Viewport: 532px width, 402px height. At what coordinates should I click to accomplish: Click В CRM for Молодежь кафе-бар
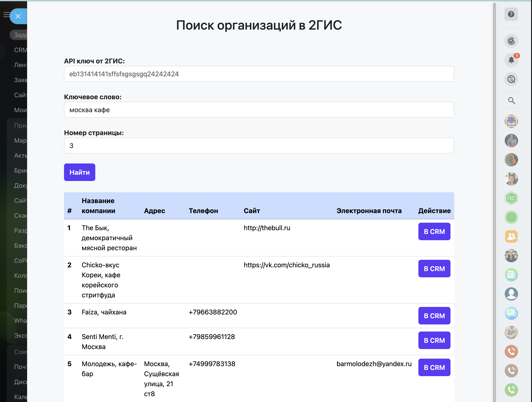pyautogui.click(x=434, y=367)
